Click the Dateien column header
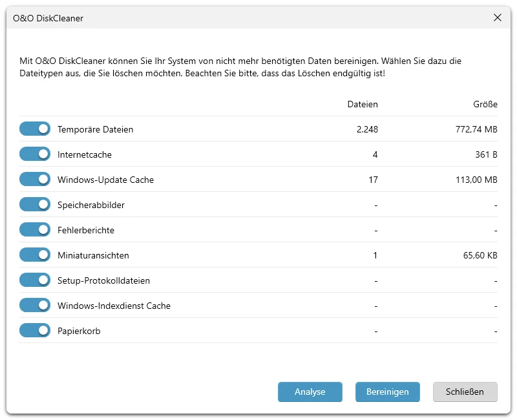This screenshot has width=517, height=420. tap(363, 104)
